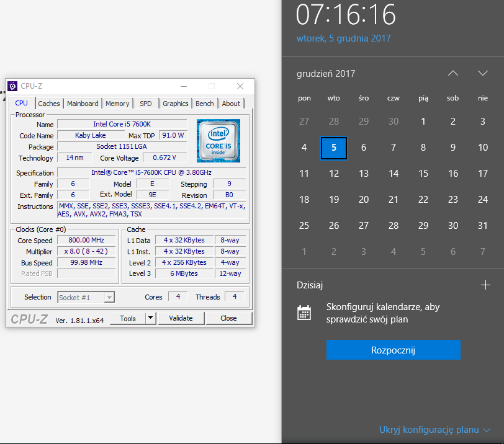Click the Threads count value 4

point(235,296)
